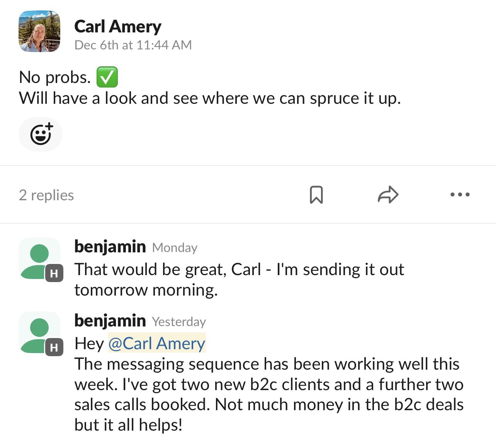This screenshot has width=496, height=448.
Task: Tap the Yesterday timestamp on second reply
Action: pyautogui.click(x=179, y=322)
